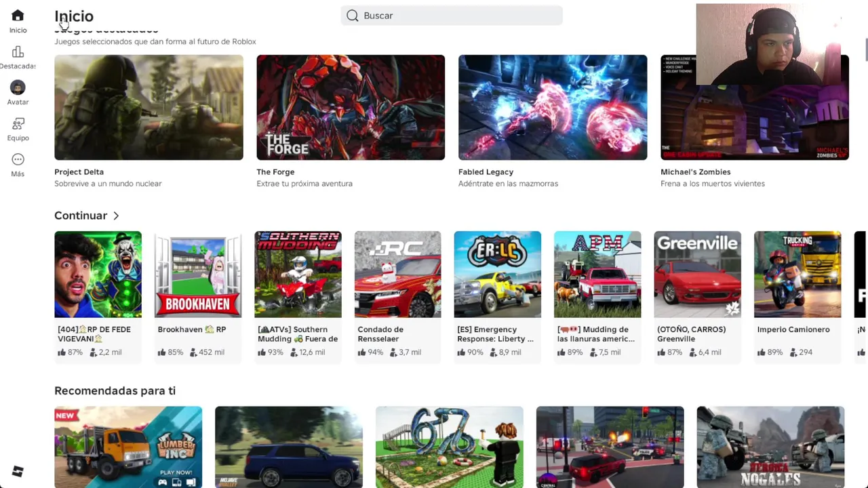The height and width of the screenshot is (488, 868).
Task: Click Imperio Camionero game name
Action: pos(793,329)
